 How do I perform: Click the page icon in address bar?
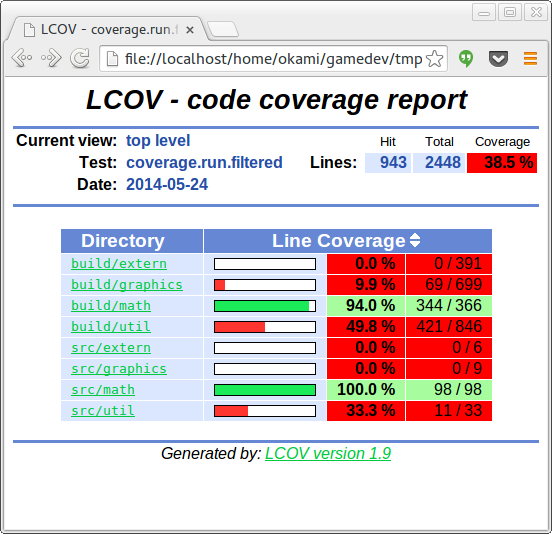point(112,58)
